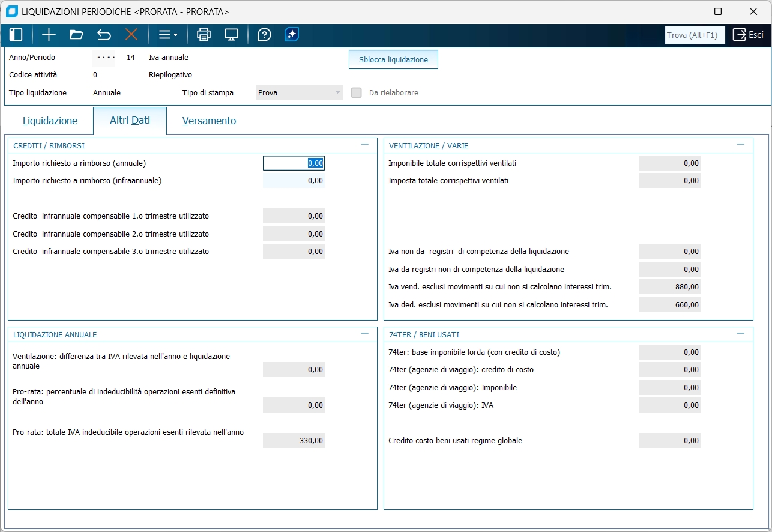Switch to the Versamento tab
This screenshot has height=532, width=772.
click(209, 121)
